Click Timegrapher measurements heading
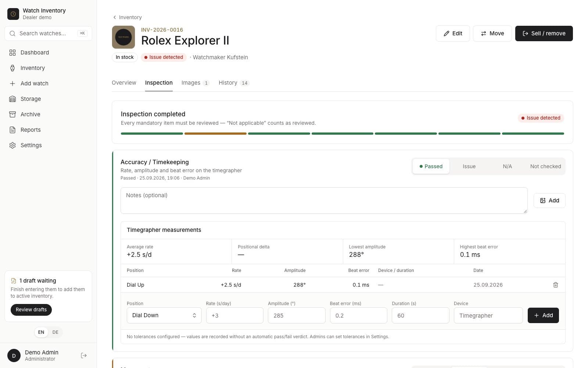Image resolution: width=588 pixels, height=368 pixels. coord(164,230)
